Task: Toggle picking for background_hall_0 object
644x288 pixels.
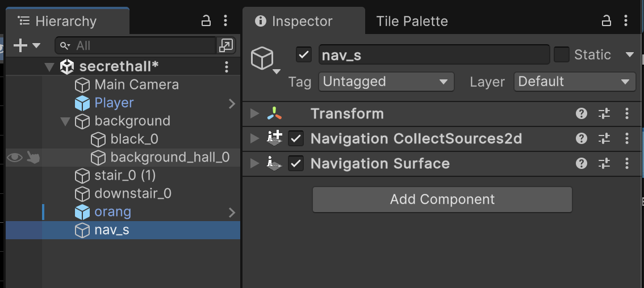Action: point(33,158)
